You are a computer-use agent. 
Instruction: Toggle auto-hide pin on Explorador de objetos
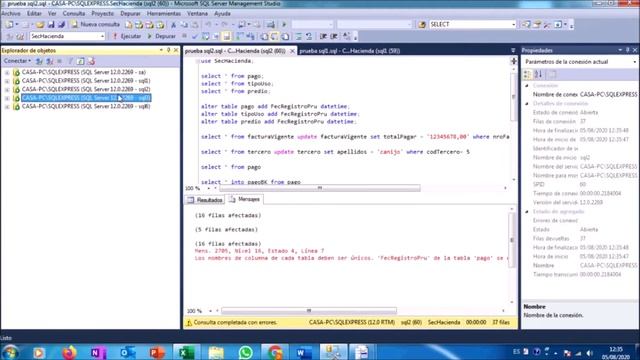pyautogui.click(x=169, y=50)
